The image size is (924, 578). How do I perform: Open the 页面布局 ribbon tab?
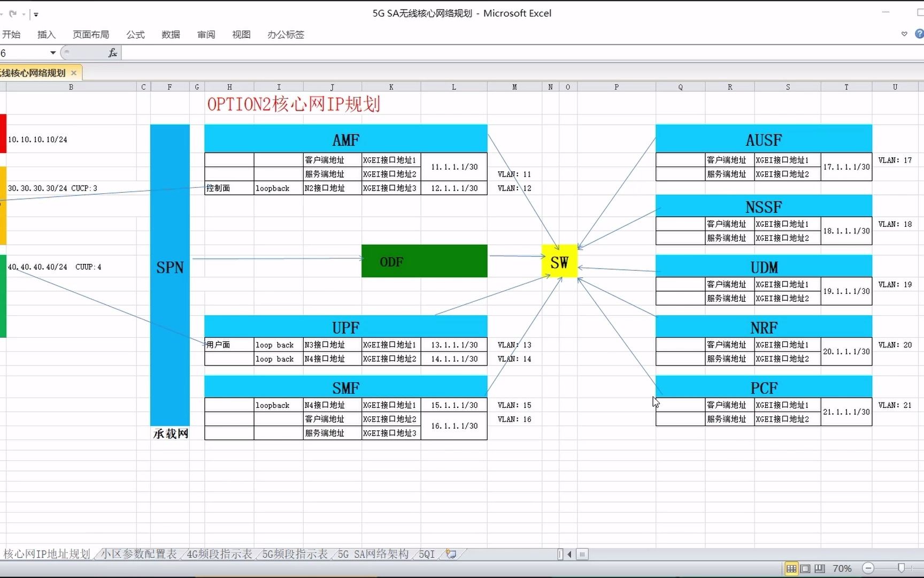(x=91, y=35)
